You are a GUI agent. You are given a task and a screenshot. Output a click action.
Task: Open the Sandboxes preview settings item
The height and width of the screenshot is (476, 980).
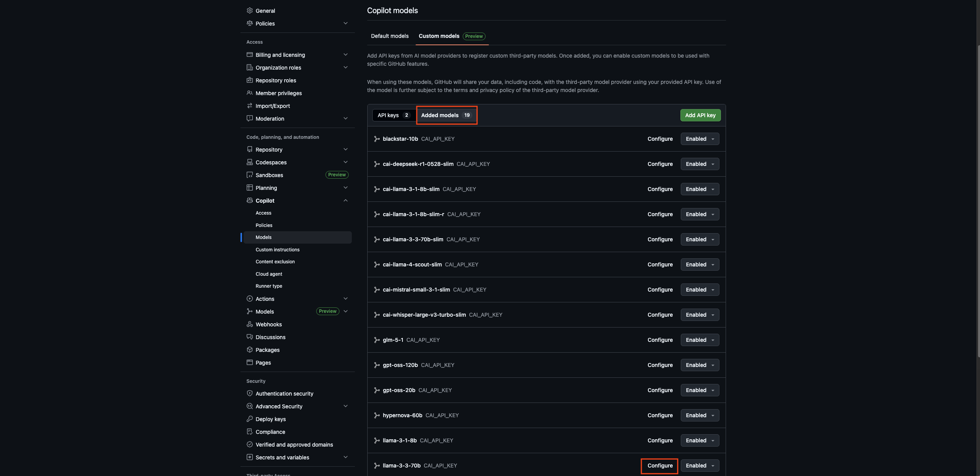pos(298,175)
